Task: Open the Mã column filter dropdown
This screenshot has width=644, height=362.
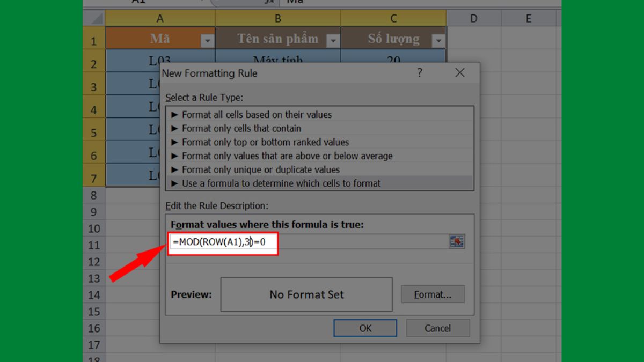Action: pos(207,41)
